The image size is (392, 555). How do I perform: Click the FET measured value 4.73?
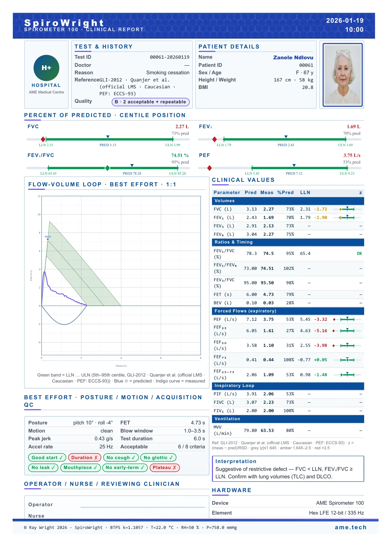click(268, 295)
